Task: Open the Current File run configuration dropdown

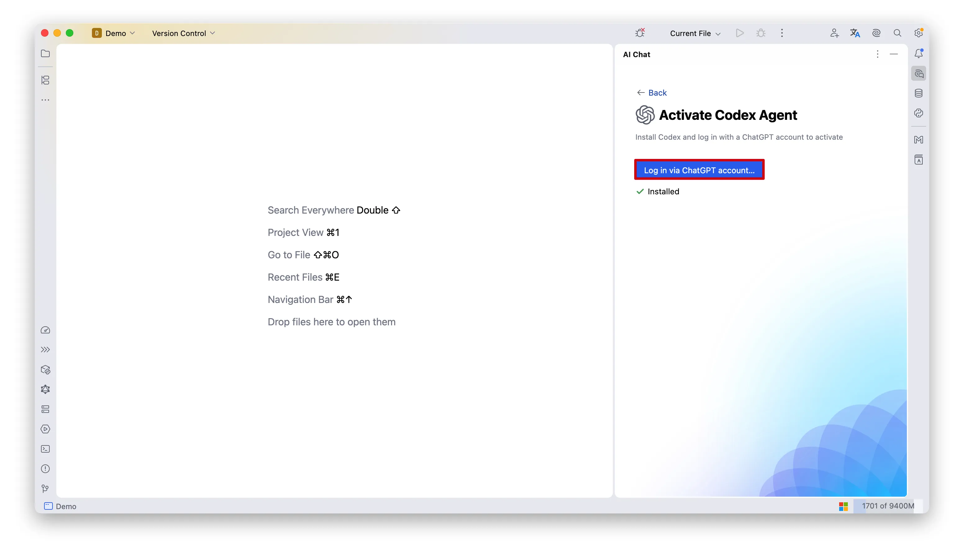Action: point(695,33)
